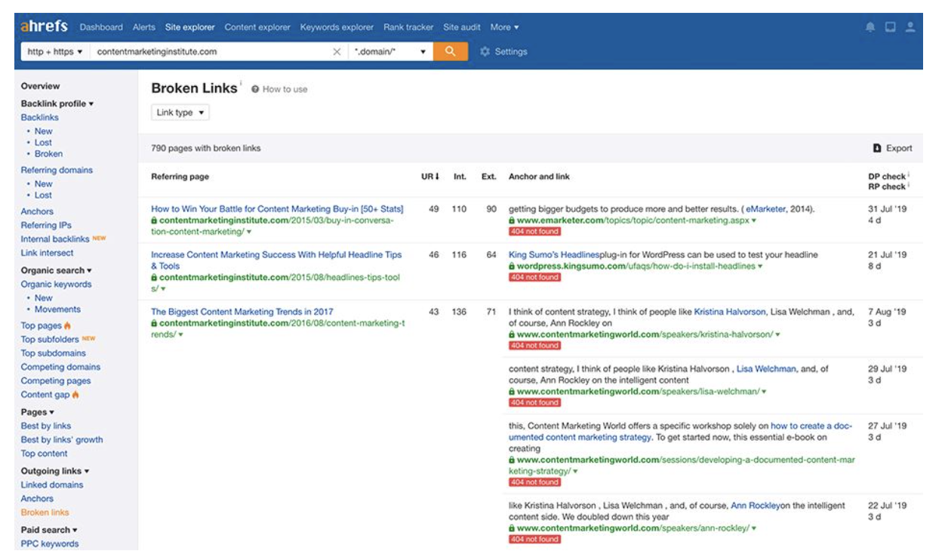Click the King Sumo's Headlines anchor

click(554, 255)
